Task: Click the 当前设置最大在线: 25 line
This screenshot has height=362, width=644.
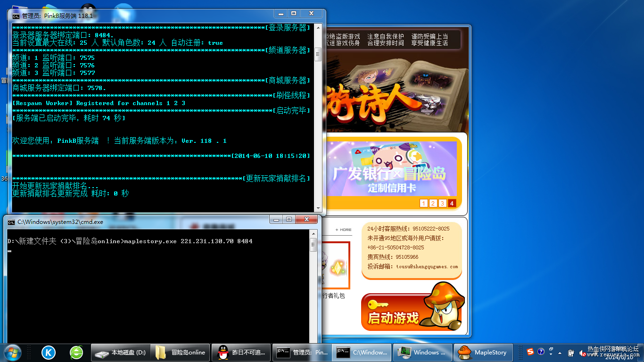Action: (117, 43)
